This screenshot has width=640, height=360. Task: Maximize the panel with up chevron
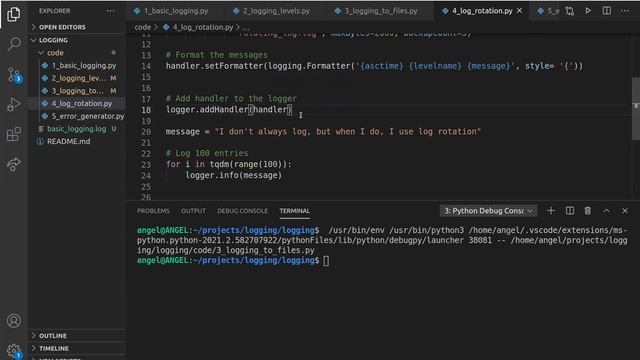[606, 211]
